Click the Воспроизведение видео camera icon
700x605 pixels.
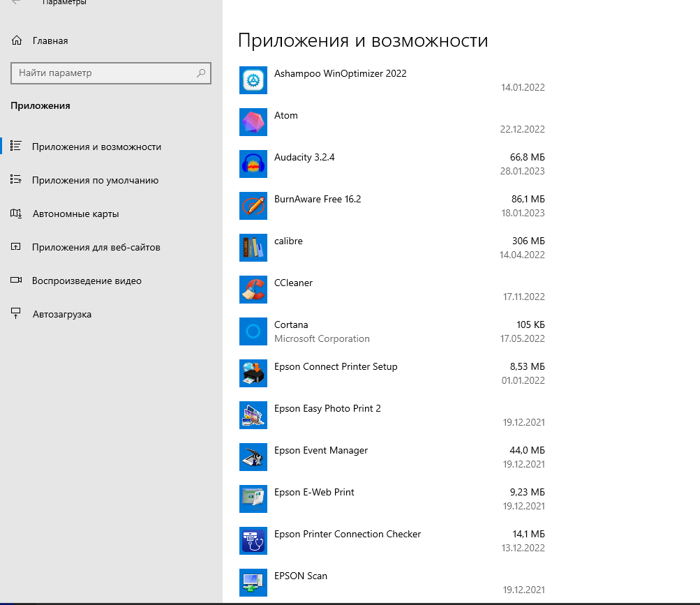point(16,280)
